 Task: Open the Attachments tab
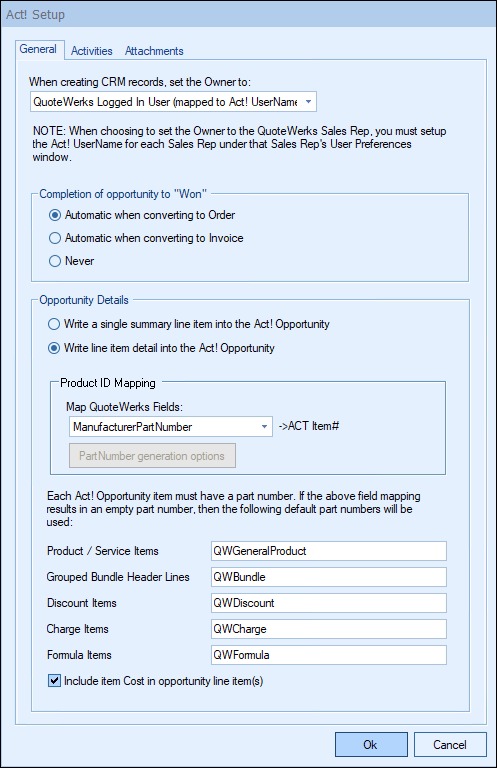(x=154, y=51)
